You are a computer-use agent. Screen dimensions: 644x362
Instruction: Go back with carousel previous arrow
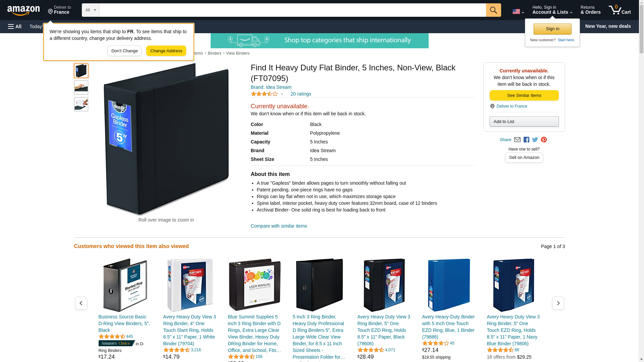(x=81, y=303)
